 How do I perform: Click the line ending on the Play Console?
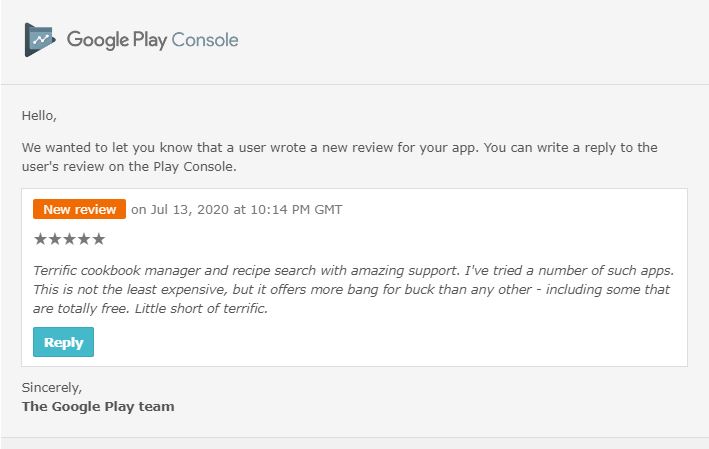click(x=129, y=166)
